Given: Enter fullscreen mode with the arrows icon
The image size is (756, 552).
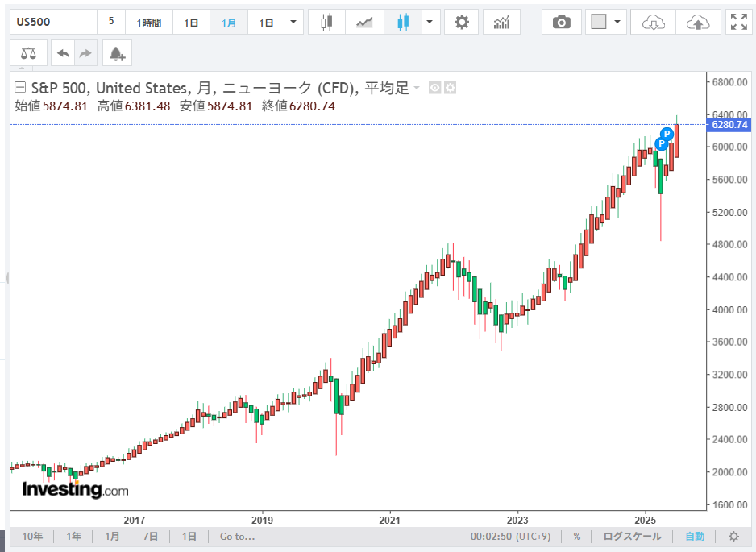Looking at the screenshot, I should tap(738, 23).
